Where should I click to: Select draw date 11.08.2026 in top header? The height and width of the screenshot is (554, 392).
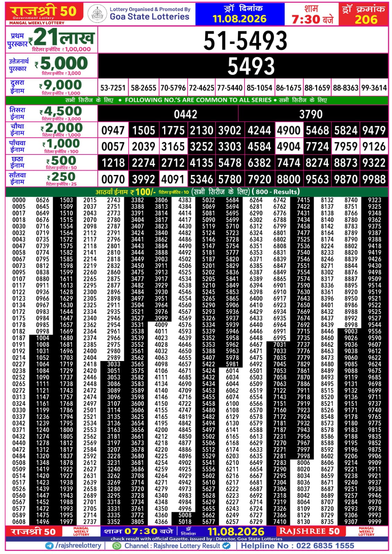[239, 19]
